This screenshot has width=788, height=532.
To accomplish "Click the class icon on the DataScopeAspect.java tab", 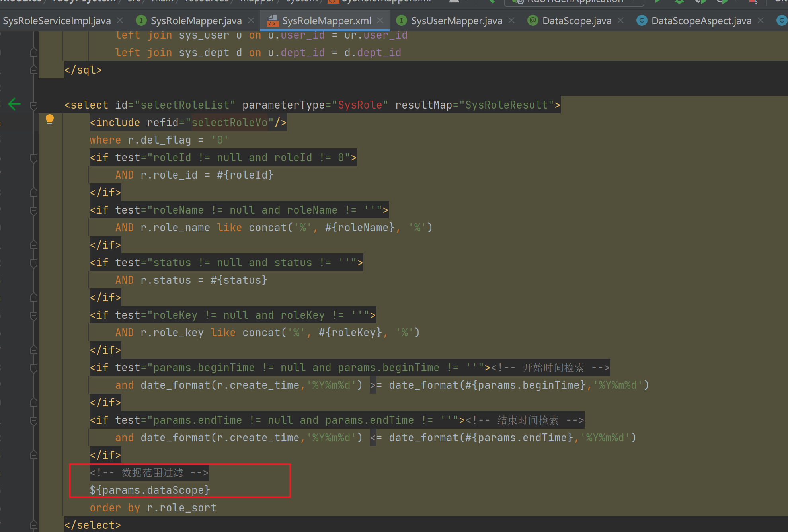I will (642, 21).
